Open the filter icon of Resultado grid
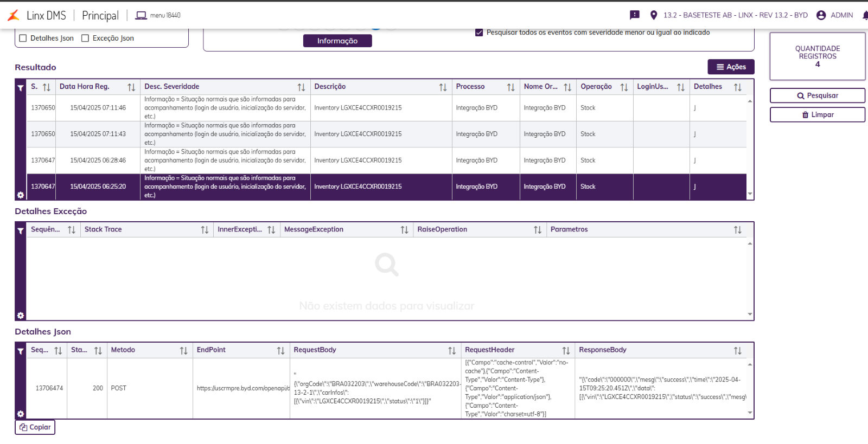The width and height of the screenshot is (868, 444). (21, 88)
